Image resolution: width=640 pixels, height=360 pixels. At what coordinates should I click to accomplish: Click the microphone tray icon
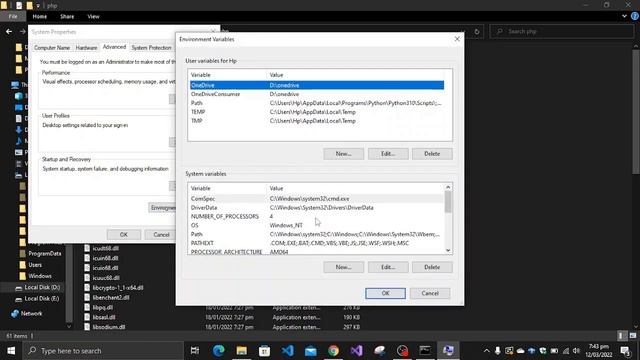tap(498, 351)
